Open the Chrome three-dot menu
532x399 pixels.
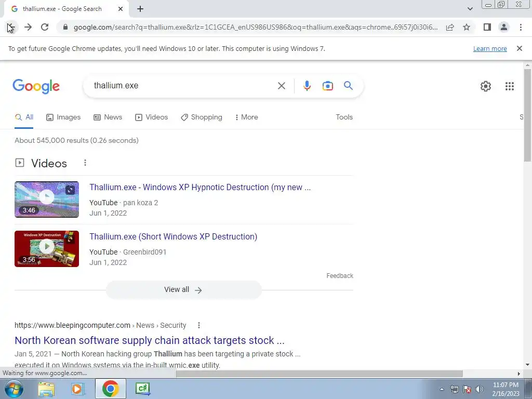pos(521,27)
